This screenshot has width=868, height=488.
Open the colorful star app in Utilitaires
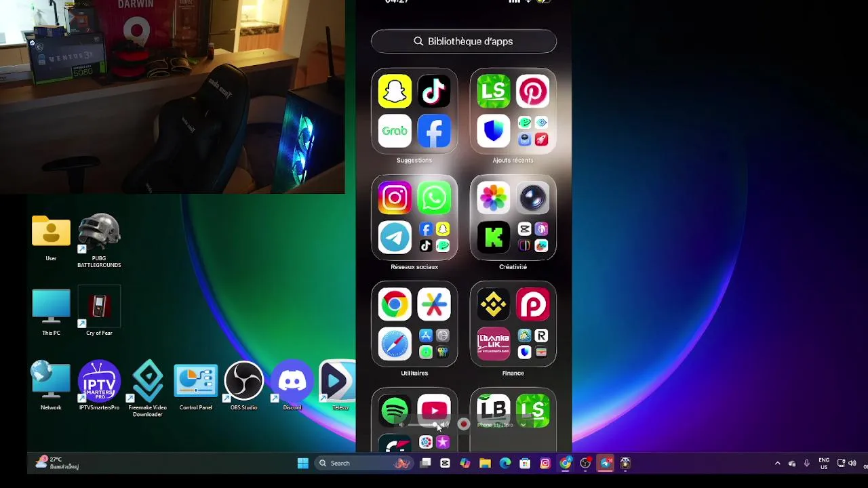pyautogui.click(x=434, y=304)
